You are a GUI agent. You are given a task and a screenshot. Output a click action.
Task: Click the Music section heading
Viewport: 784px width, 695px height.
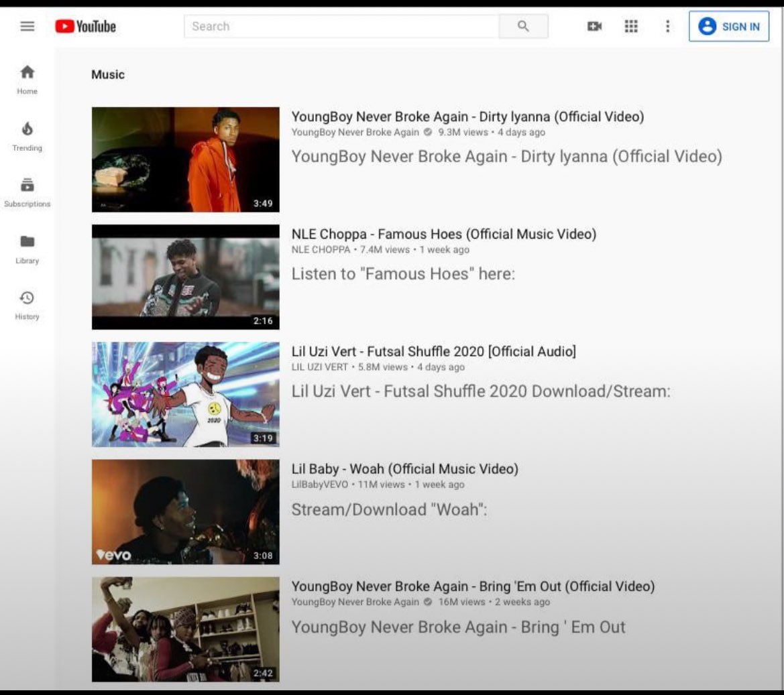[x=107, y=74]
